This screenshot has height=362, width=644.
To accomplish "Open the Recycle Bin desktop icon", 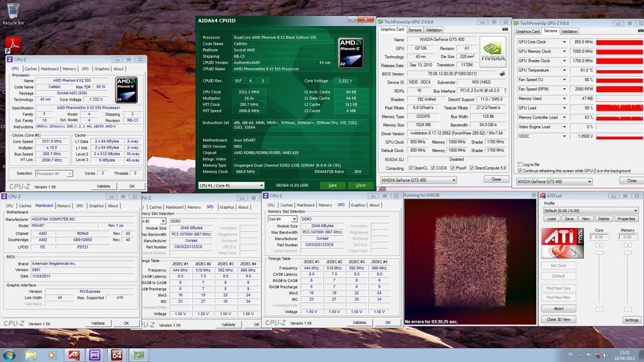I will pos(13,14).
